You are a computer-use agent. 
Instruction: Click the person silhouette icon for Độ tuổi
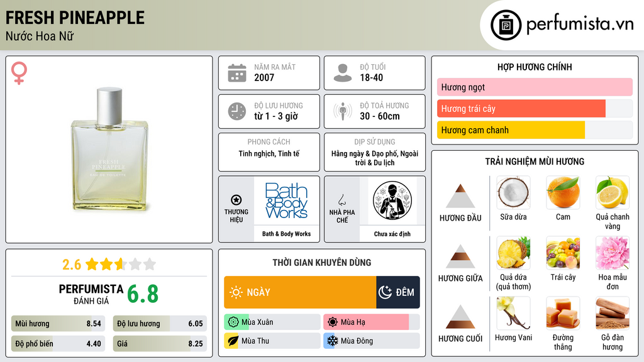[343, 73]
